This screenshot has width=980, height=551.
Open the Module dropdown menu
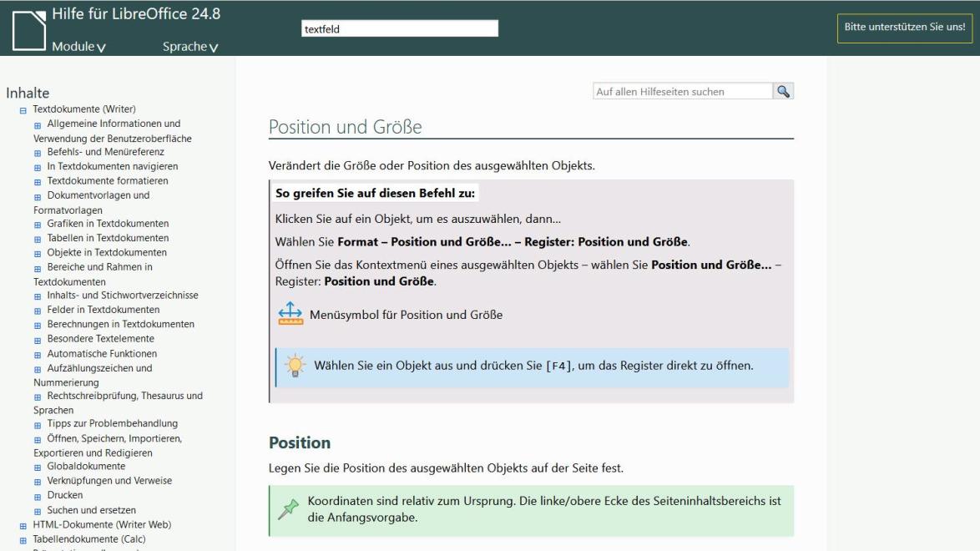[x=78, y=46]
